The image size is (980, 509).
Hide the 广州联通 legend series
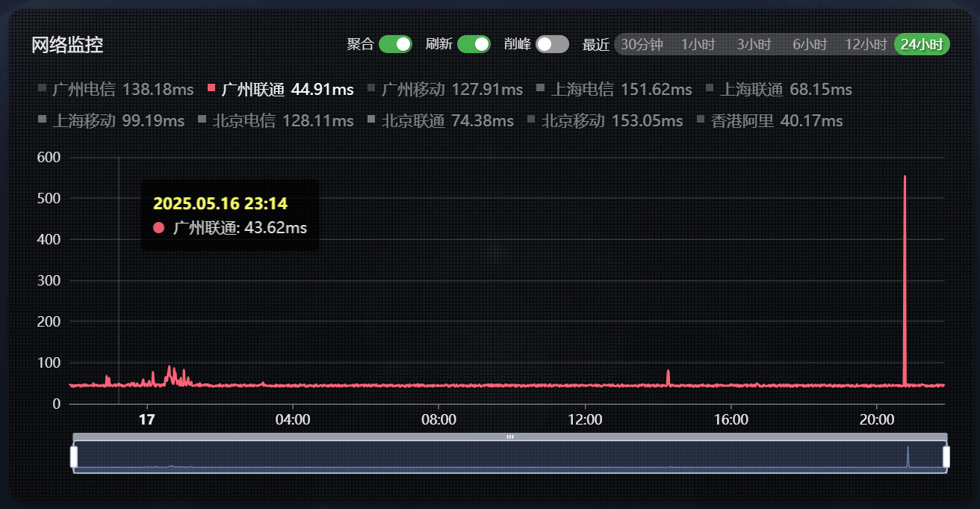(x=280, y=90)
